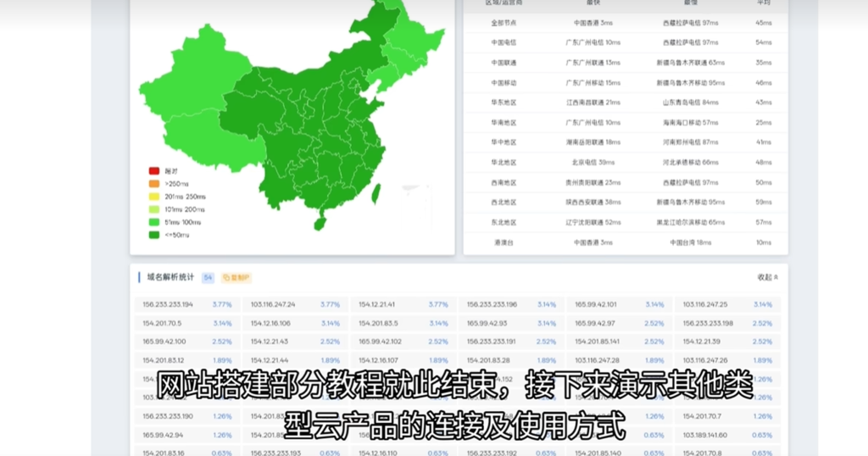Click 陕西西安联通 38ms cell
The width and height of the screenshot is (868, 456).
click(x=593, y=202)
